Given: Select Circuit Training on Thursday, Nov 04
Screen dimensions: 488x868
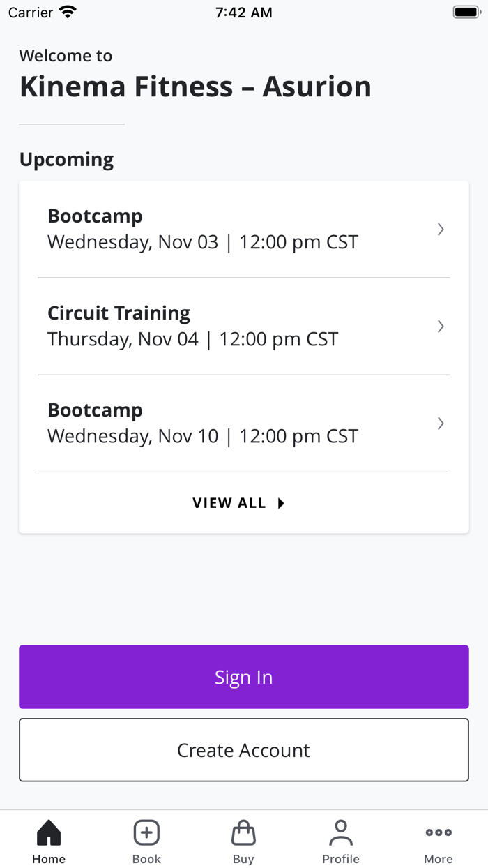Looking at the screenshot, I should click(x=192, y=327).
